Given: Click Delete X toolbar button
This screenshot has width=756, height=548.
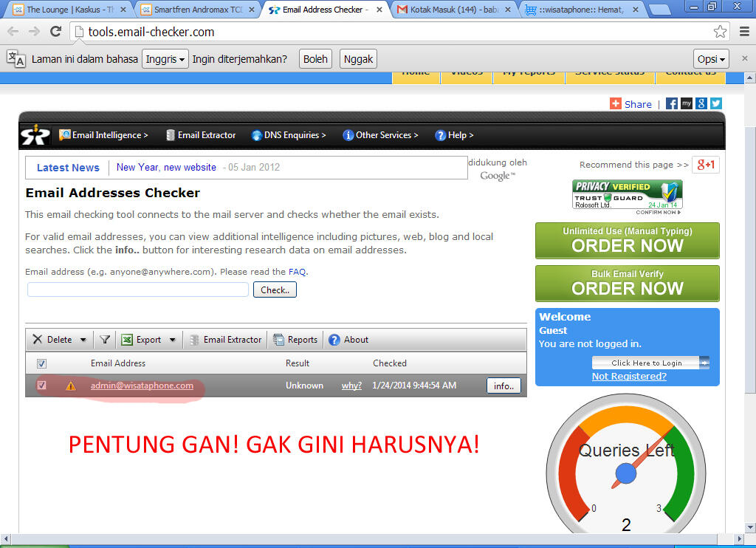Looking at the screenshot, I should [52, 340].
